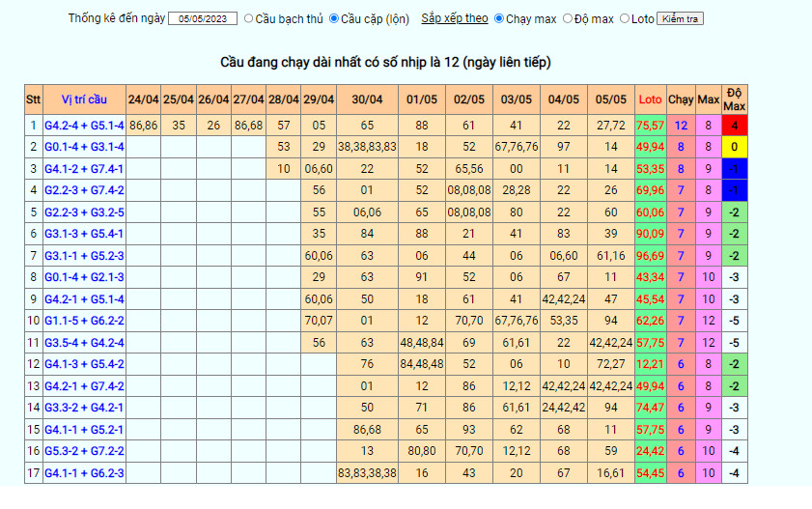Screen dimensions: 812x509
Task: Open the 'G4.2-4 + G5.1-4' position link
Action: click(85, 125)
